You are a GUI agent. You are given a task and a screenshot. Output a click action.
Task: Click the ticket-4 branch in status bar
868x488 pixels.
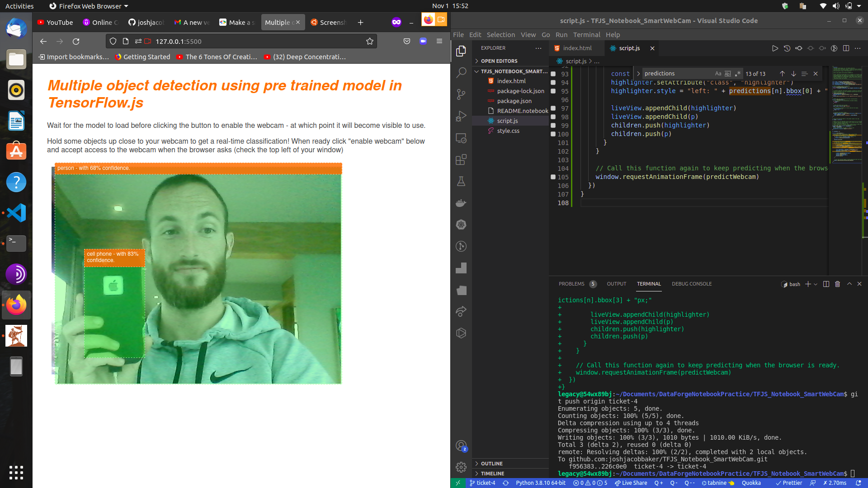(482, 483)
